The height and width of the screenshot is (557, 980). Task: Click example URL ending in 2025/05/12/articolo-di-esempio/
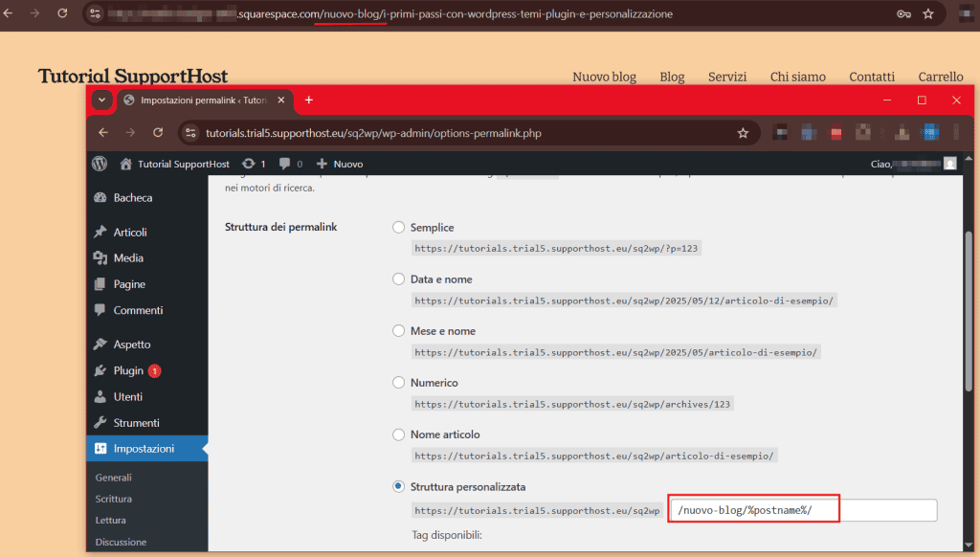(x=624, y=301)
